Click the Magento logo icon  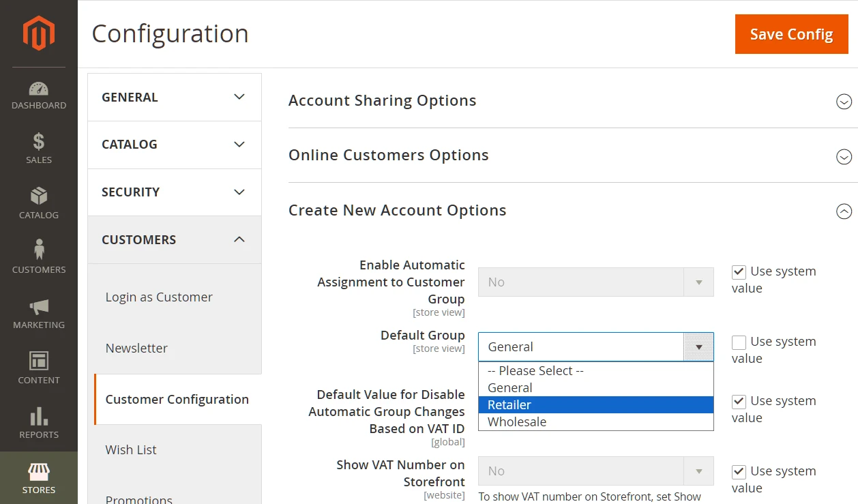(x=38, y=33)
